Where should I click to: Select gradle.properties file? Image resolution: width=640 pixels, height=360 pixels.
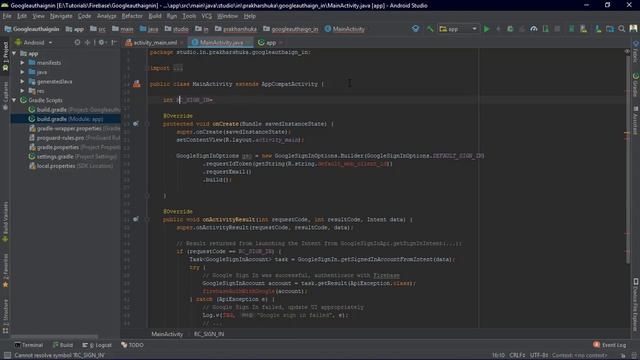[74, 147]
